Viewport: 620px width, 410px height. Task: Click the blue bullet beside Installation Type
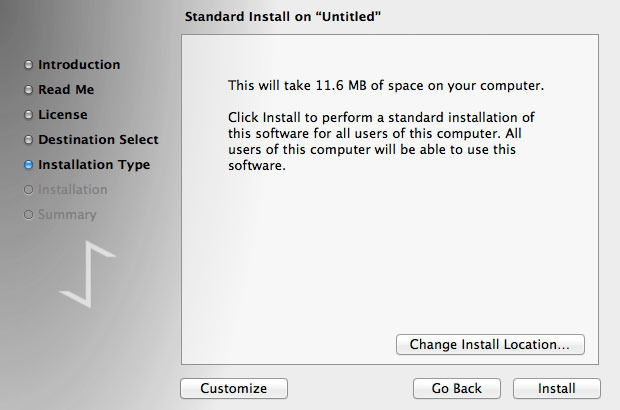29,165
